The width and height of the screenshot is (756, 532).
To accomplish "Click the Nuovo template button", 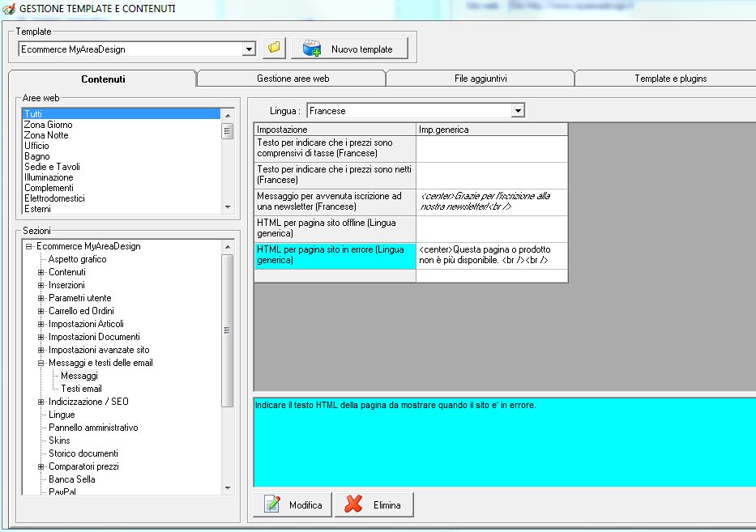I will point(349,49).
